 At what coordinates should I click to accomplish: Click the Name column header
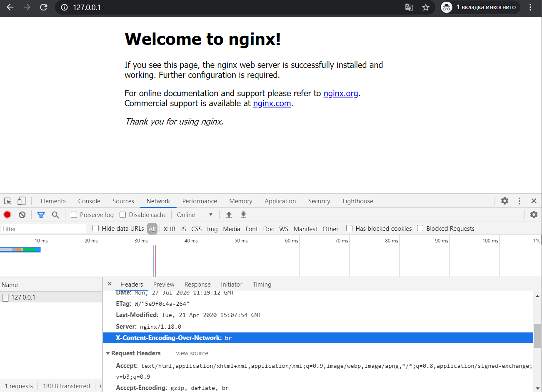51,285
